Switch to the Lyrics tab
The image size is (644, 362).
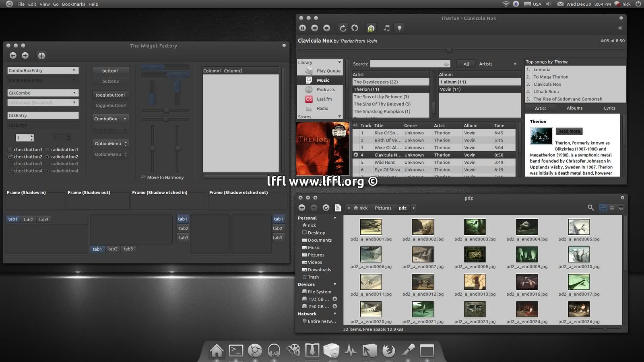click(x=609, y=108)
